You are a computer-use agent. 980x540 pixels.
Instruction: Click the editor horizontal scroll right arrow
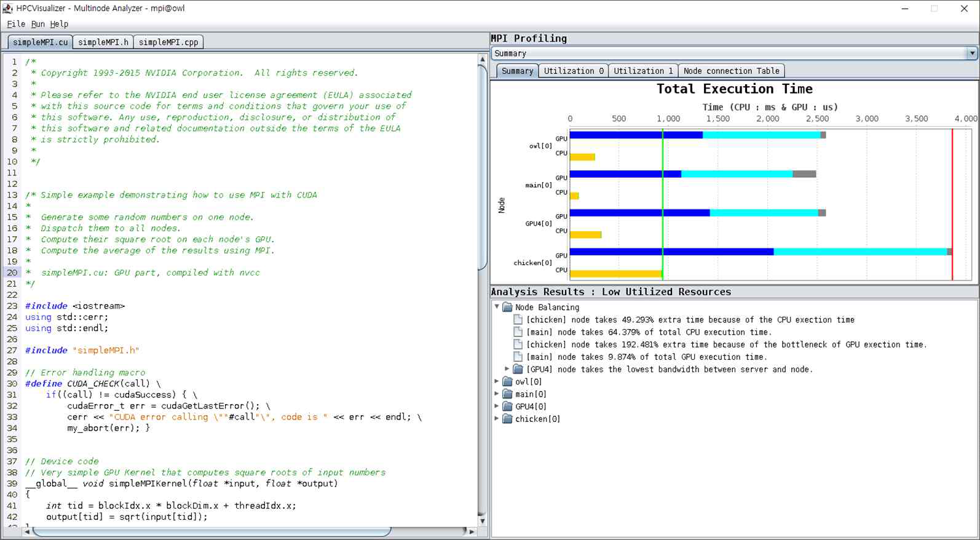click(472, 531)
